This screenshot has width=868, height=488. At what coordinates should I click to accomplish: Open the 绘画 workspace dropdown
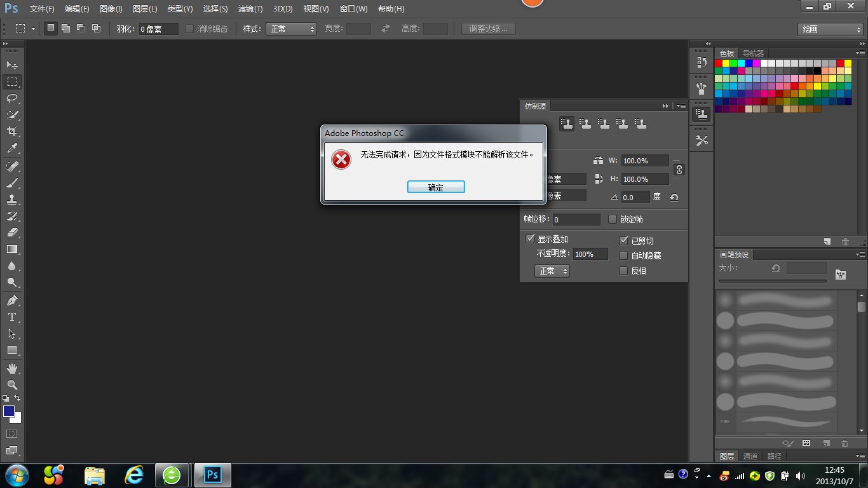tap(830, 29)
